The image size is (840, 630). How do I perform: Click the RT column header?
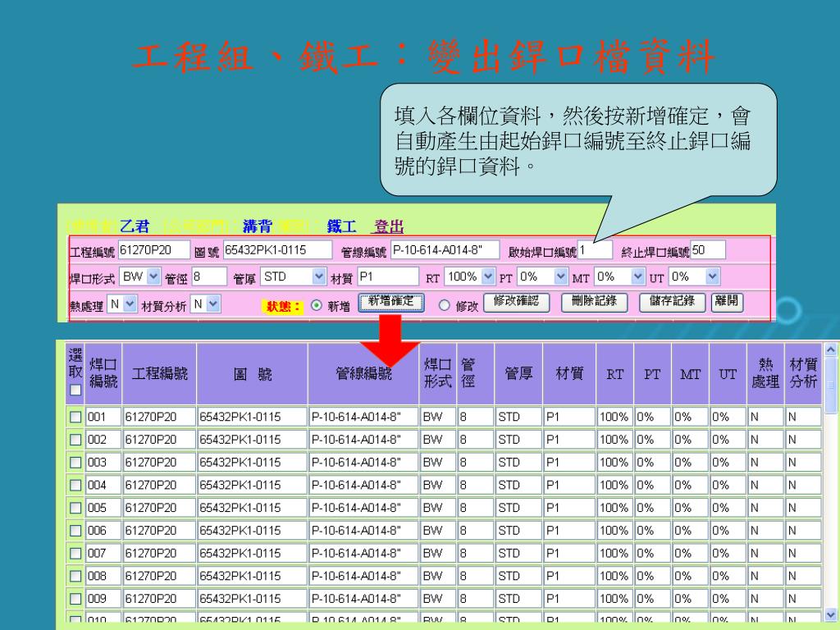[x=614, y=373]
